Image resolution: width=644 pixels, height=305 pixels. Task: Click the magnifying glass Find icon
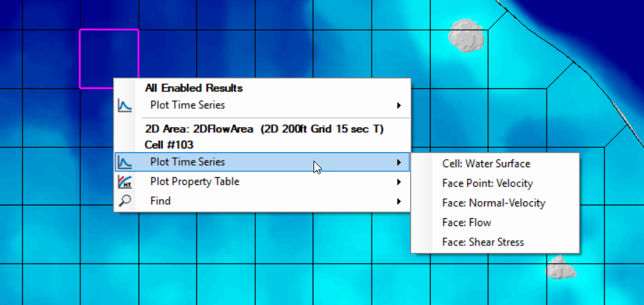(124, 201)
